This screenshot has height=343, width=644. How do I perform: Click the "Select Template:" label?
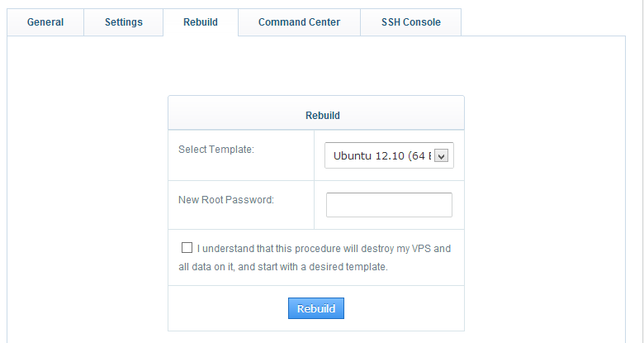[x=216, y=150]
